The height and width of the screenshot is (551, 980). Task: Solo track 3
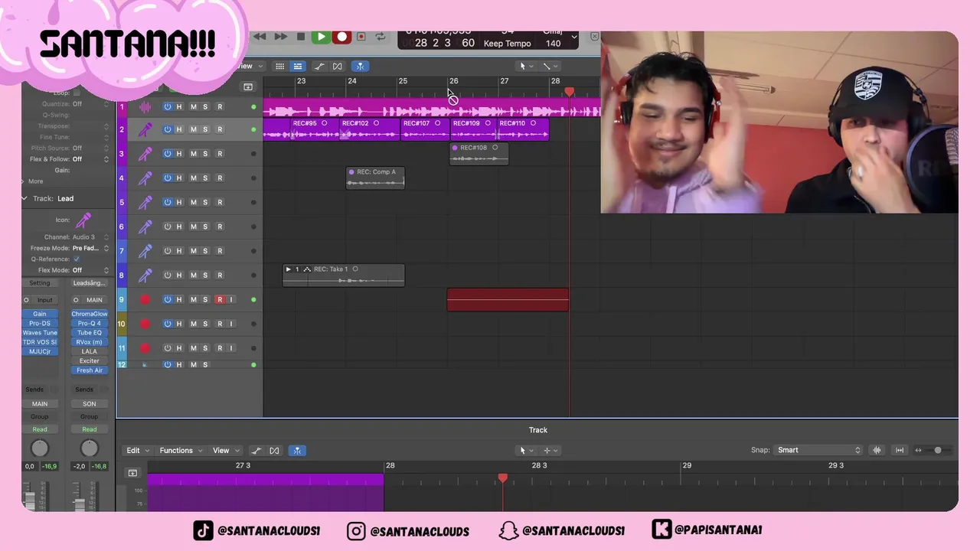coord(205,154)
